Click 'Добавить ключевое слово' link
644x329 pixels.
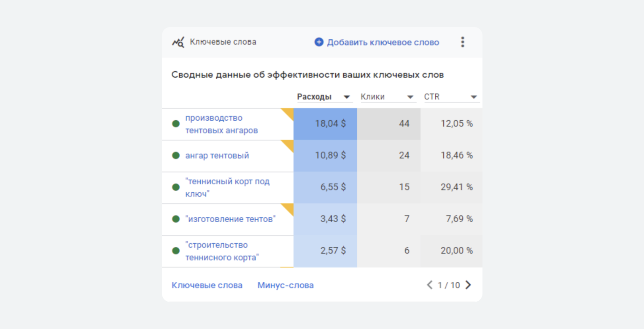pyautogui.click(x=383, y=42)
